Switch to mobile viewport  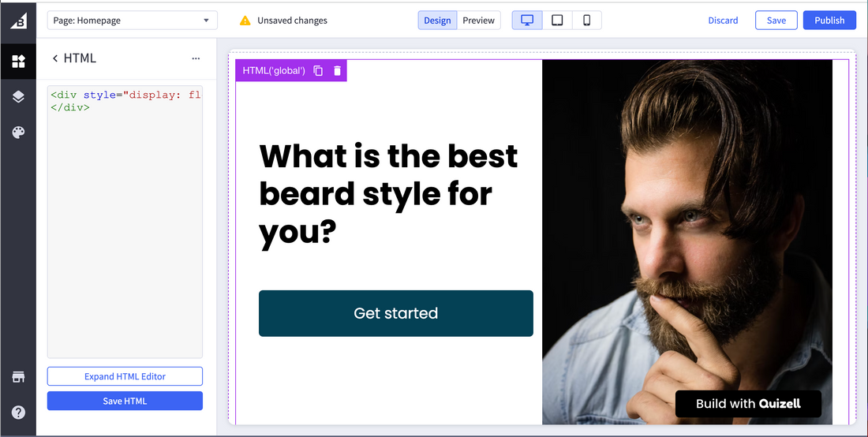point(587,21)
